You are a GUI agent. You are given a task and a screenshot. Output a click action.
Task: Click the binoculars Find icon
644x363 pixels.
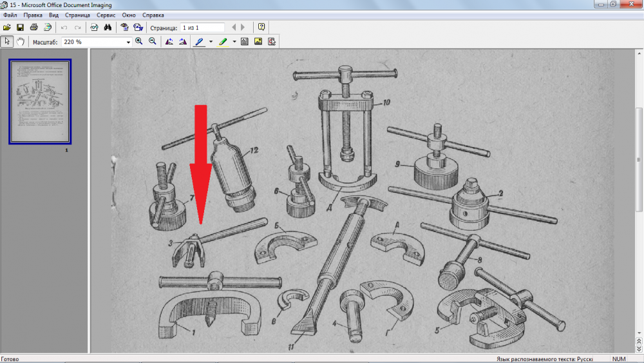click(108, 28)
